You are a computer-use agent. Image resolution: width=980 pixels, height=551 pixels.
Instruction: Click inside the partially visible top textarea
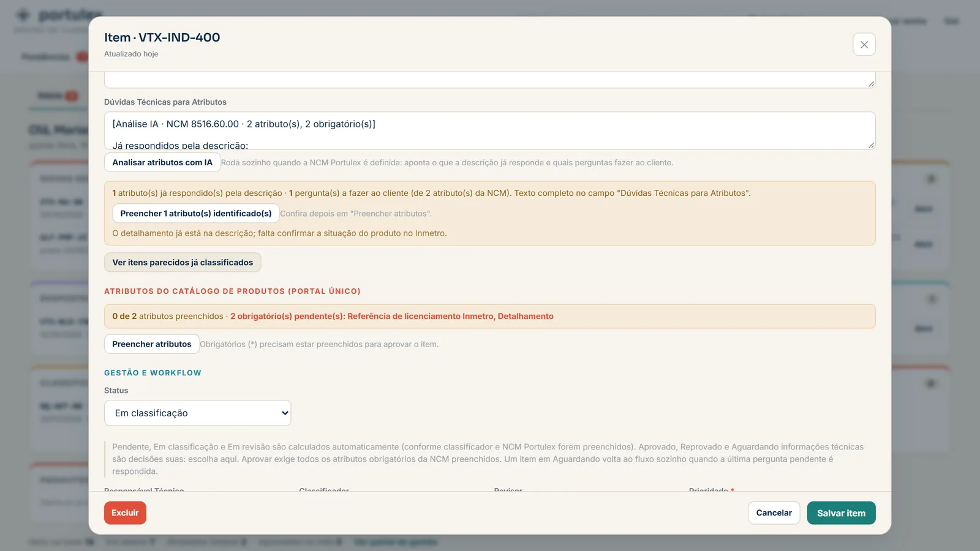[489, 80]
